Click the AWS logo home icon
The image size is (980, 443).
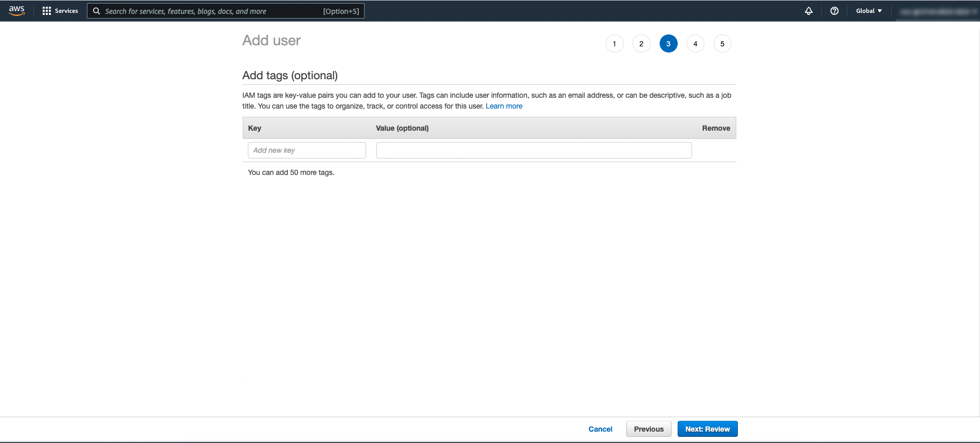(x=17, y=11)
